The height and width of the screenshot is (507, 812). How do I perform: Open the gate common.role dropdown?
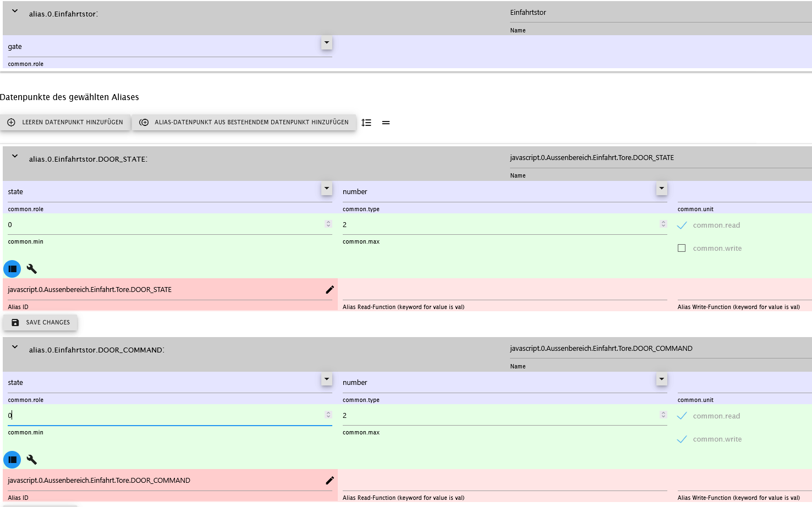(x=327, y=43)
